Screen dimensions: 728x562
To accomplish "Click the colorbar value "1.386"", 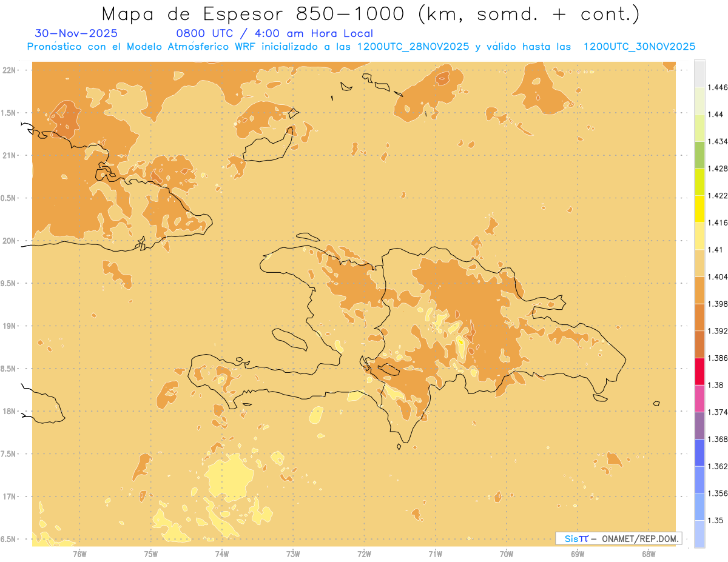I will (x=718, y=358).
